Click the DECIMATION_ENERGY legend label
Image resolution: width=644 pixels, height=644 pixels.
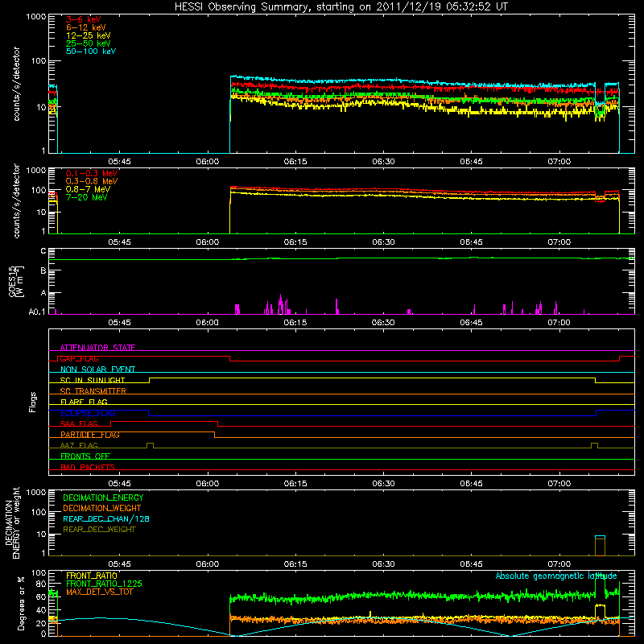click(x=103, y=497)
